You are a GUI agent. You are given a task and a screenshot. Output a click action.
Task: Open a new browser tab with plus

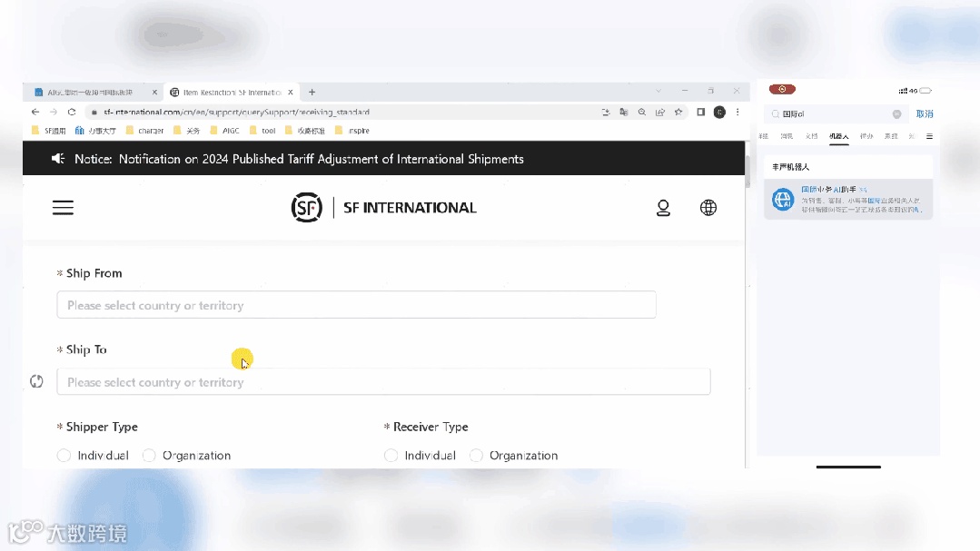312,92
